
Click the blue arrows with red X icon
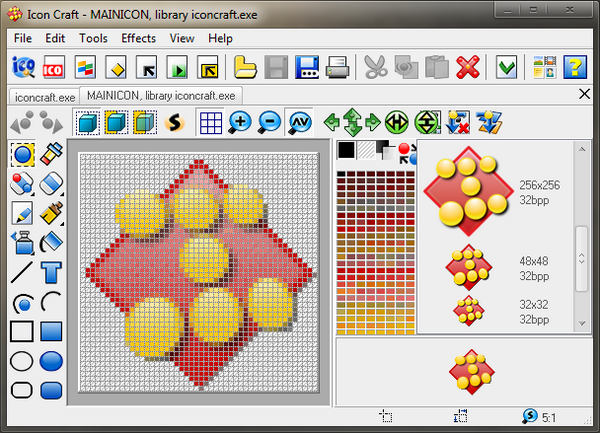(x=458, y=122)
